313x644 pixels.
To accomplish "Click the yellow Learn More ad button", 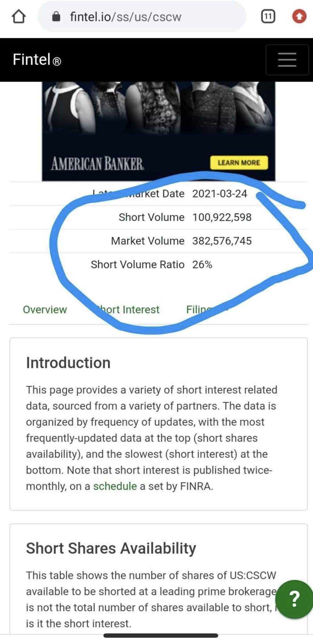I will (239, 163).
